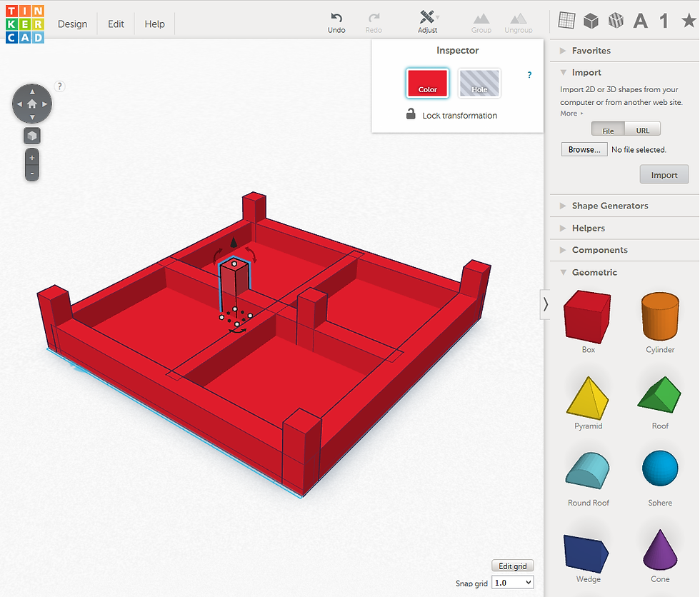Screen dimensions: 700x597
Task: Orbit the view left with arrow
Action: pyautogui.click(x=19, y=104)
